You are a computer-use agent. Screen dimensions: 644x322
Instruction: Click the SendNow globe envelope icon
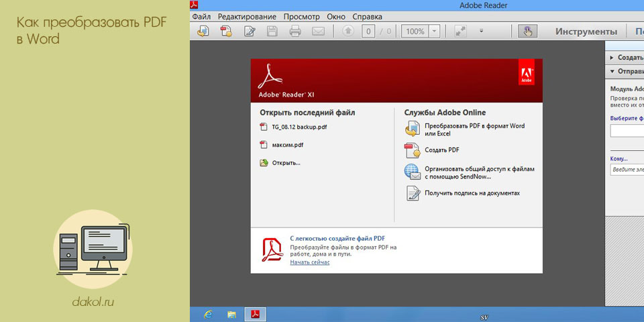click(413, 172)
